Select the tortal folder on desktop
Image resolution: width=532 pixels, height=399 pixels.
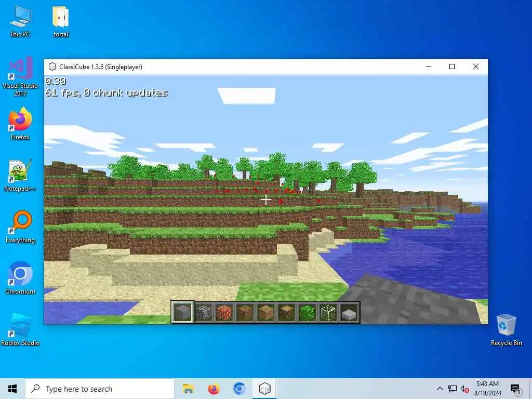[x=61, y=21]
